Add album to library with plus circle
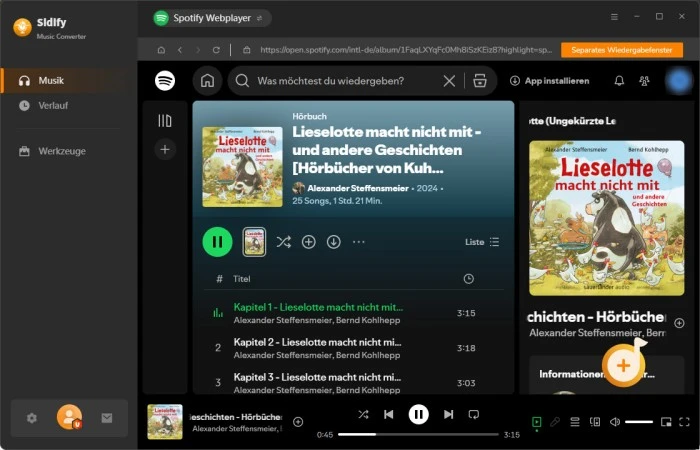Screen dimensions: 700x450 [308, 242]
